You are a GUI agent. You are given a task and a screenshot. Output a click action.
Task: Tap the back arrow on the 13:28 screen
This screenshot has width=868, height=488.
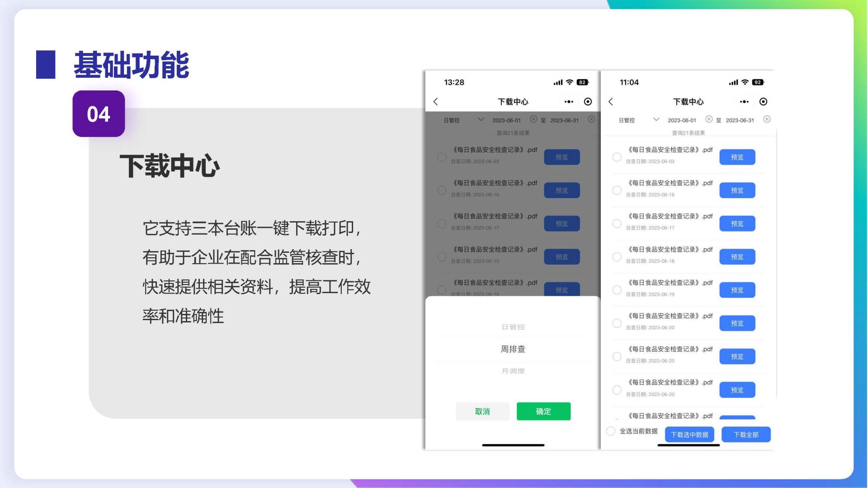point(435,102)
